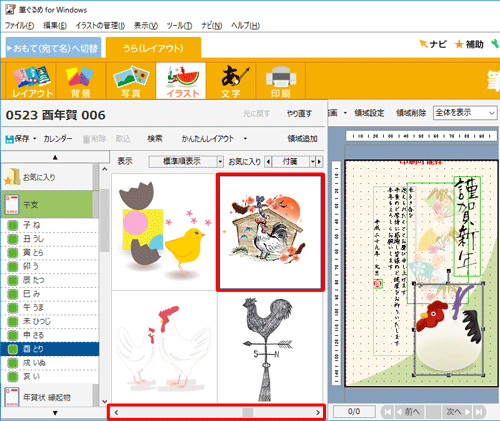Open the レイアウト toolbar icon
The height and width of the screenshot is (421, 500).
tap(32, 81)
